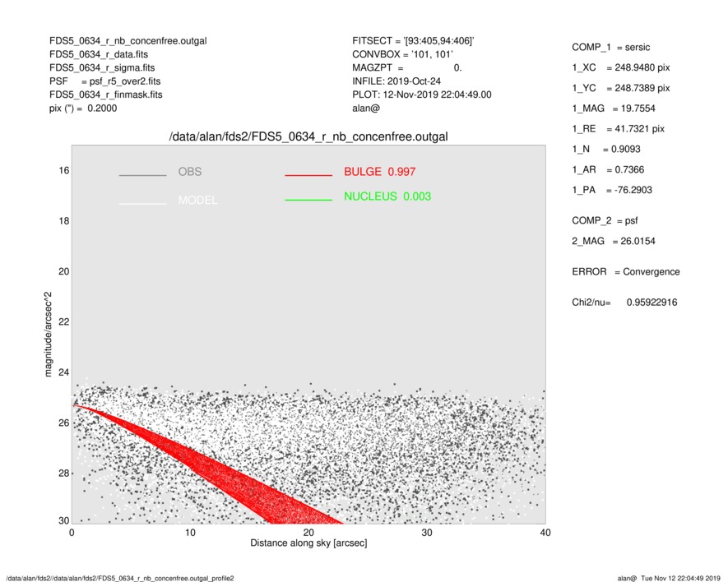
Task: Click the Chi2/nu= 0.95922916 value
Action: (x=624, y=303)
